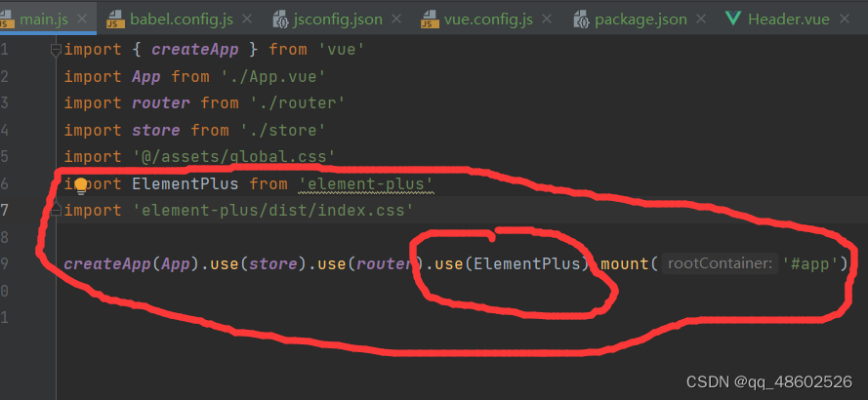Open the Header.vue tab

click(789, 20)
